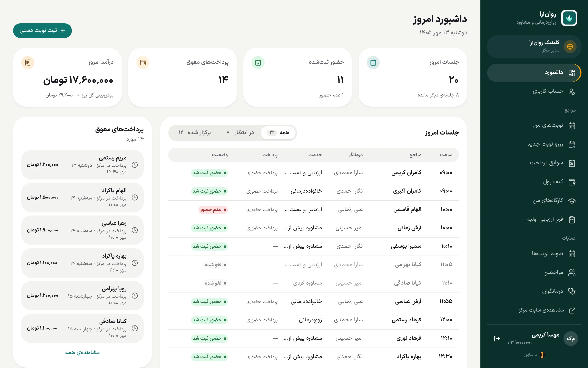Image resolution: width=588 pixels, height=368 pixels.
Task: Click the RavanAra leaf logo icon
Action: pyautogui.click(x=569, y=18)
